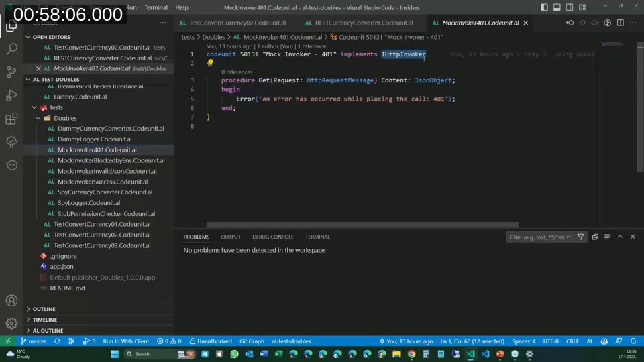Viewport: 644px width, 362px height.
Task: Open the Testing view icon
Action: point(11,141)
